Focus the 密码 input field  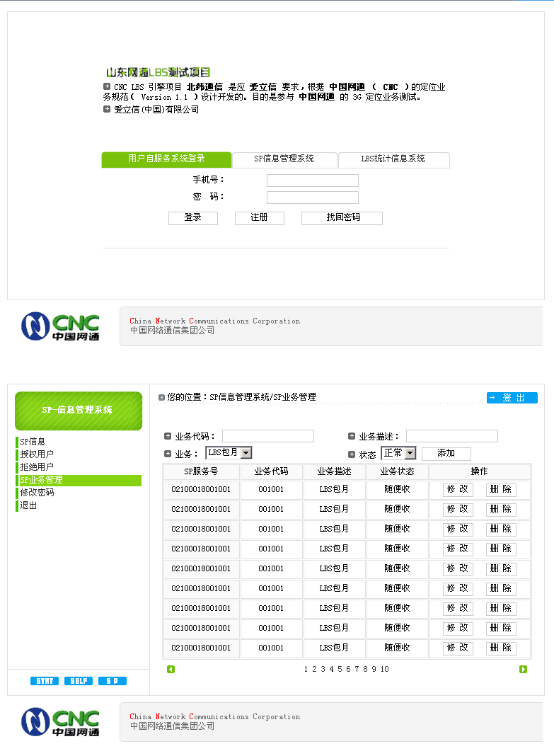tap(313, 197)
